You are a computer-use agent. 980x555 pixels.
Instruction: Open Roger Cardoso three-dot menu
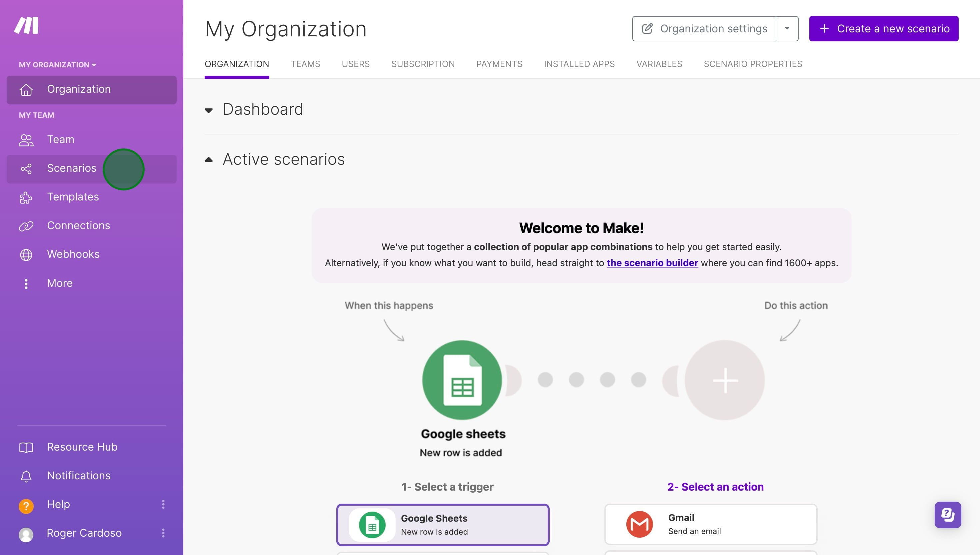point(163,533)
